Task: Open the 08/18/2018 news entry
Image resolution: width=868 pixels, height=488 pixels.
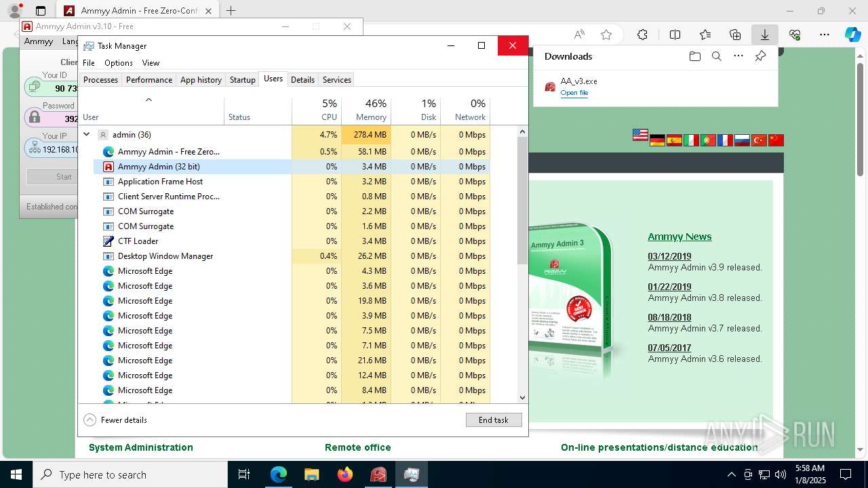Action: [669, 317]
